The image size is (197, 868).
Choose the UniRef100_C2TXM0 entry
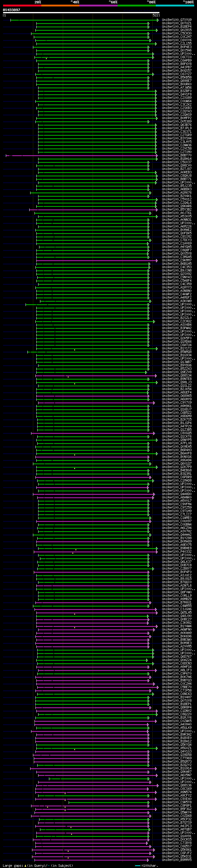pyautogui.click(x=177, y=152)
